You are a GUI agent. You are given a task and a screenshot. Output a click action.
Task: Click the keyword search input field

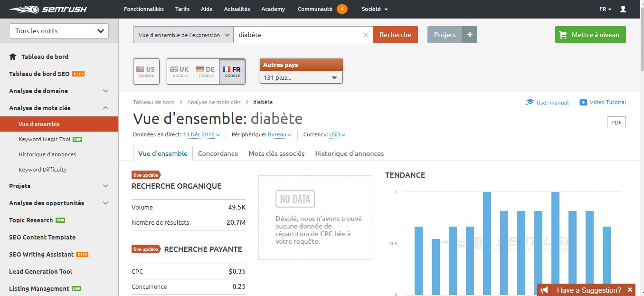pos(298,35)
